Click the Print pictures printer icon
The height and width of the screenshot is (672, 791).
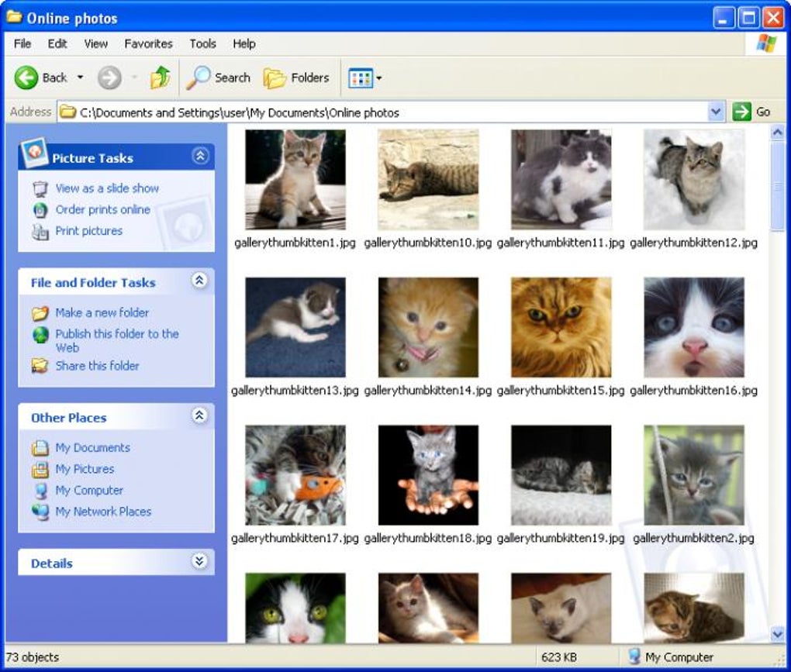40,232
